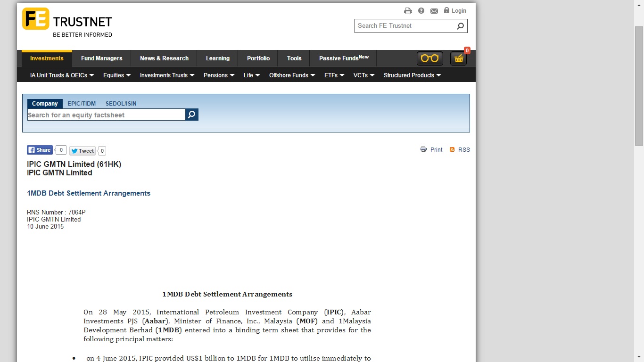Image resolution: width=644 pixels, height=362 pixels.
Task: Click the Tweet count bubble
Action: pyautogui.click(x=102, y=151)
